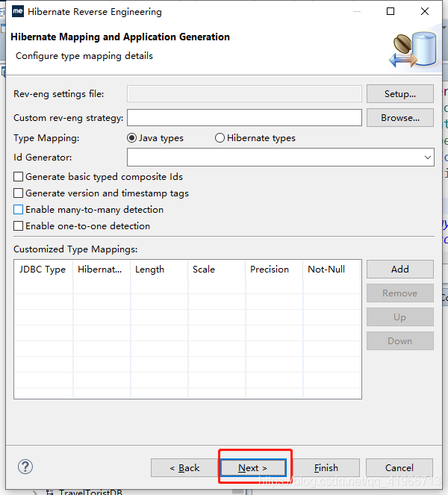Select Java types radio button
448x495 pixels.
click(x=131, y=138)
